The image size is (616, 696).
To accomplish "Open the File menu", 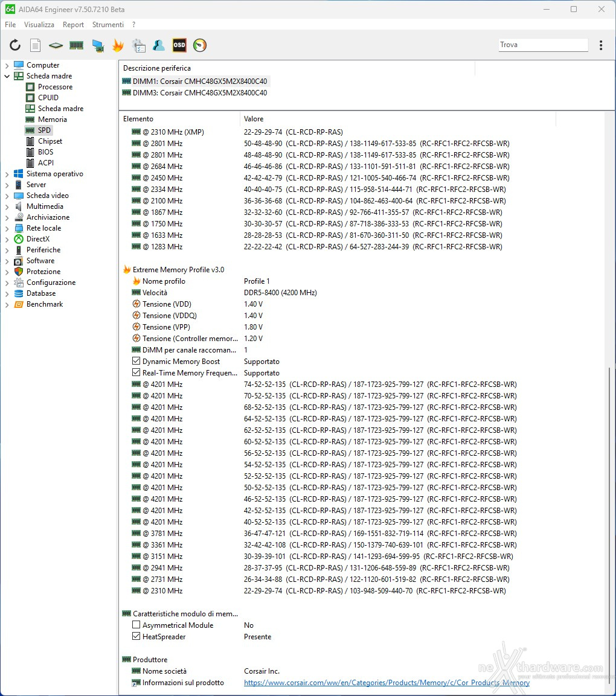I will coord(10,24).
